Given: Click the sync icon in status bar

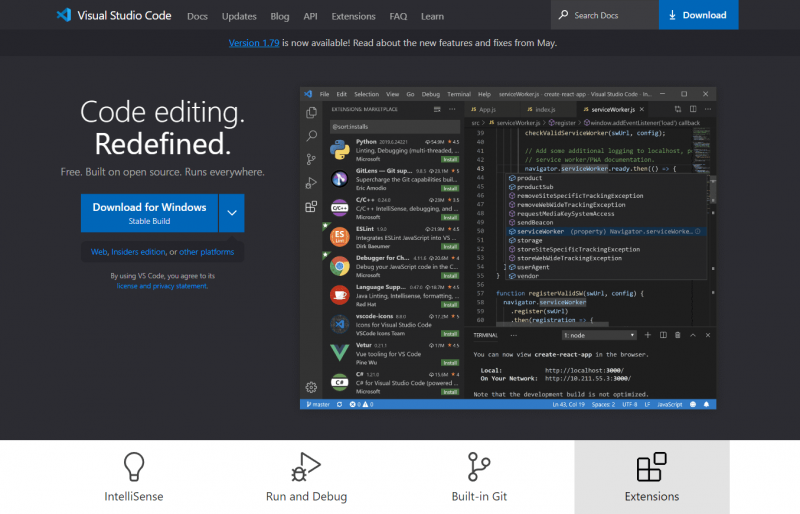Looking at the screenshot, I should pos(339,404).
